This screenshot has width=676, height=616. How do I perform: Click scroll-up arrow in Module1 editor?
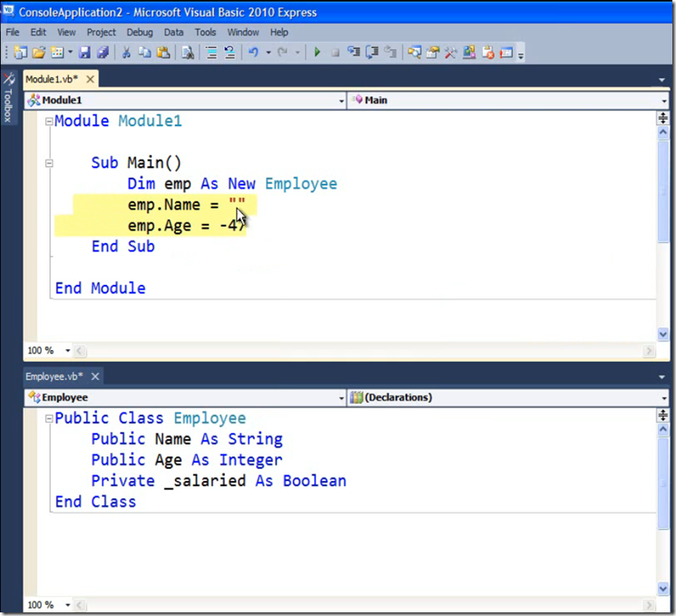663,132
